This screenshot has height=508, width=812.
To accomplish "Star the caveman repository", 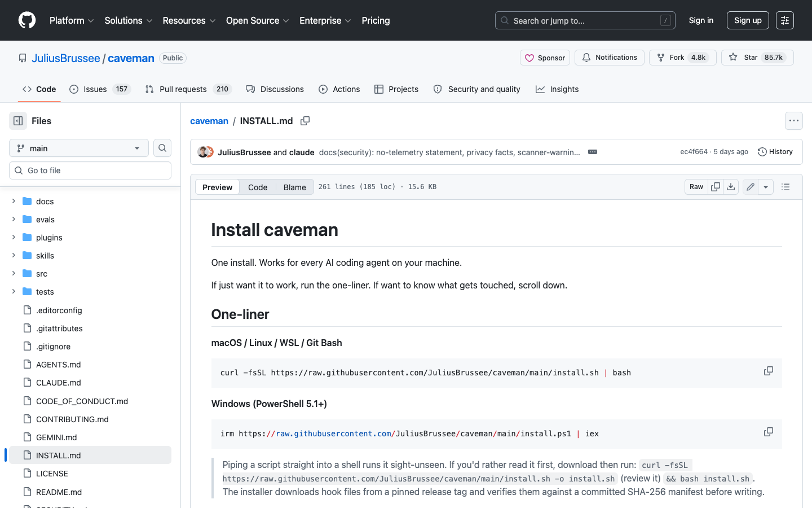I will pos(757,58).
